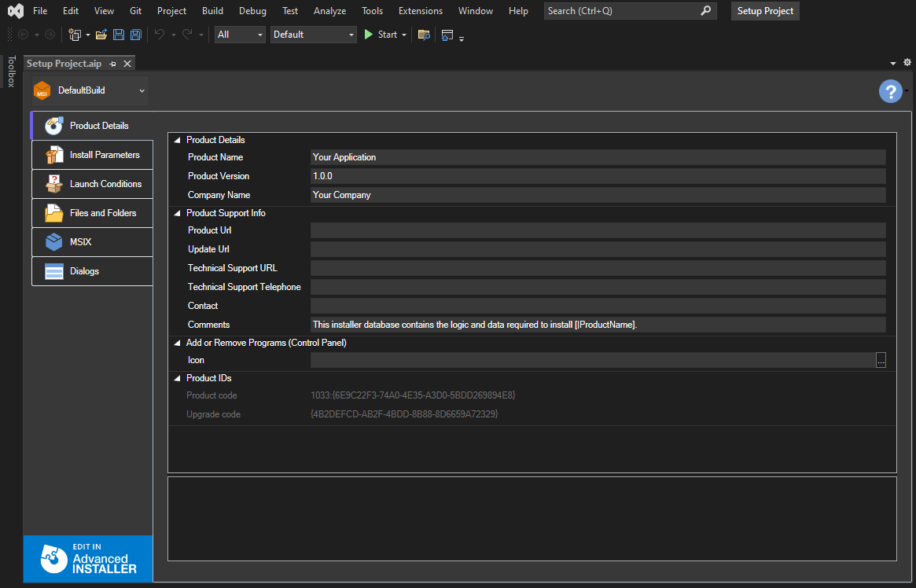
Task: Click the Product Name input field
Action: pyautogui.click(x=598, y=157)
